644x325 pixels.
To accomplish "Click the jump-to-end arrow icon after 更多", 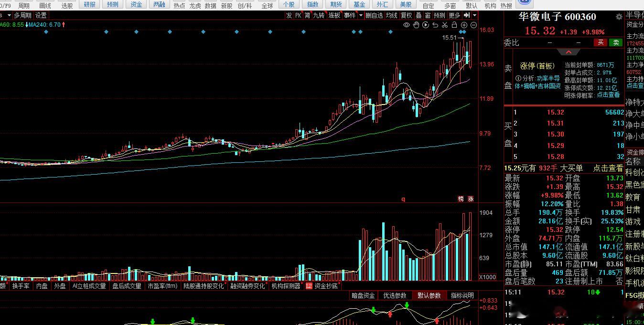I will (467, 15).
